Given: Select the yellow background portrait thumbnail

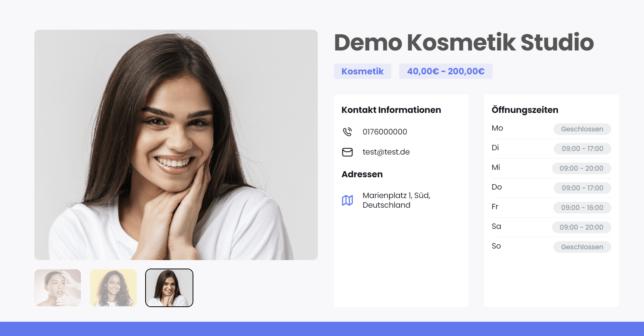Looking at the screenshot, I should (x=113, y=288).
